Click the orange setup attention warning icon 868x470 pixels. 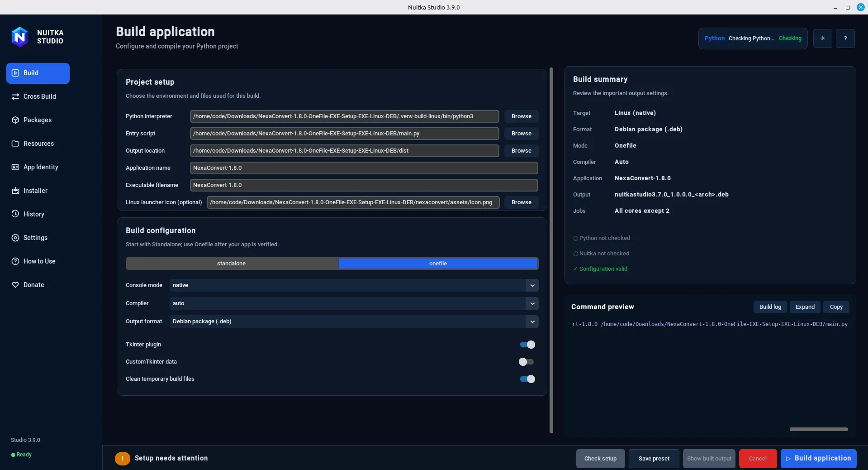pyautogui.click(x=123, y=459)
